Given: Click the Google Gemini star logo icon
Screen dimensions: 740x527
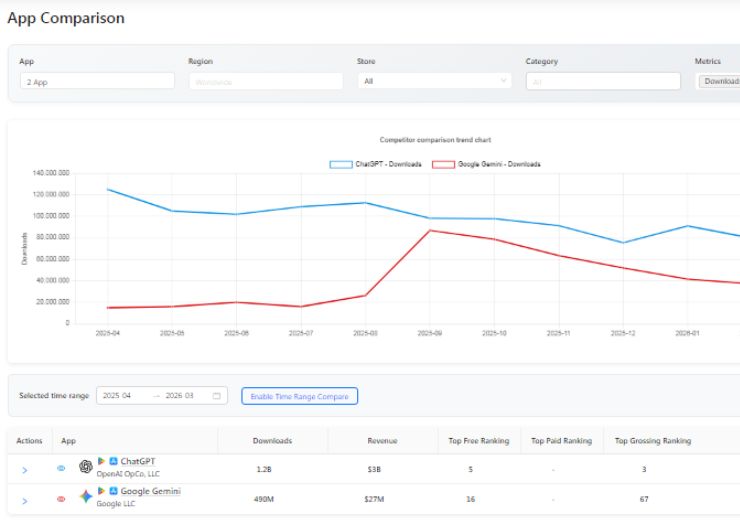Looking at the screenshot, I should (x=85, y=496).
